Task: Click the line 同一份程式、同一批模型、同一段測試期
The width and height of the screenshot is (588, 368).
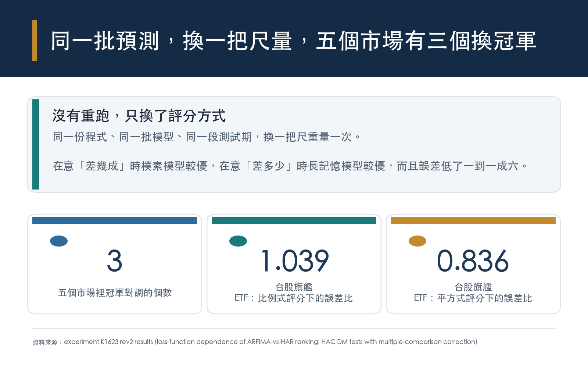Action: tap(207, 137)
